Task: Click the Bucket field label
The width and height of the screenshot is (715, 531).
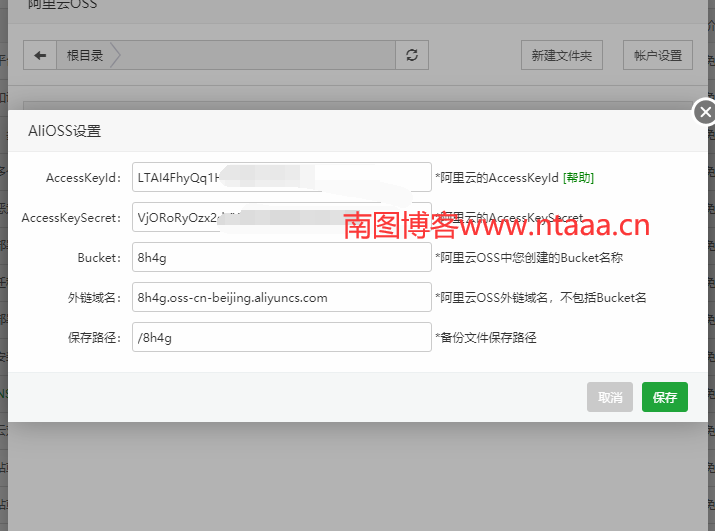Action: [99, 258]
